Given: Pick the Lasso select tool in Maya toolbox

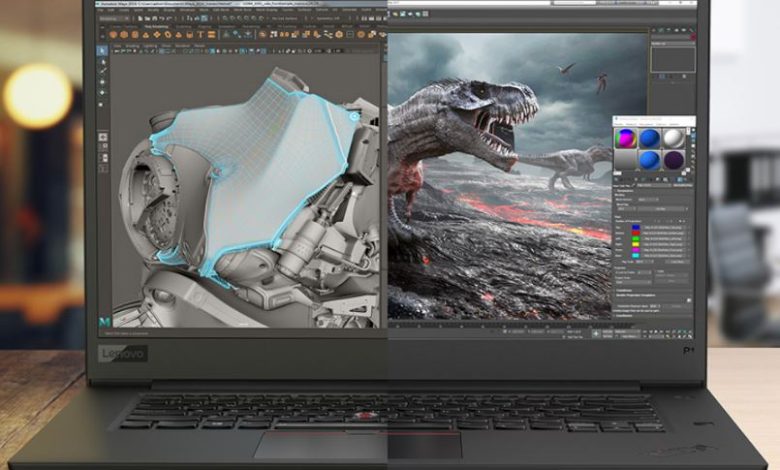Looking at the screenshot, I should click(x=103, y=62).
